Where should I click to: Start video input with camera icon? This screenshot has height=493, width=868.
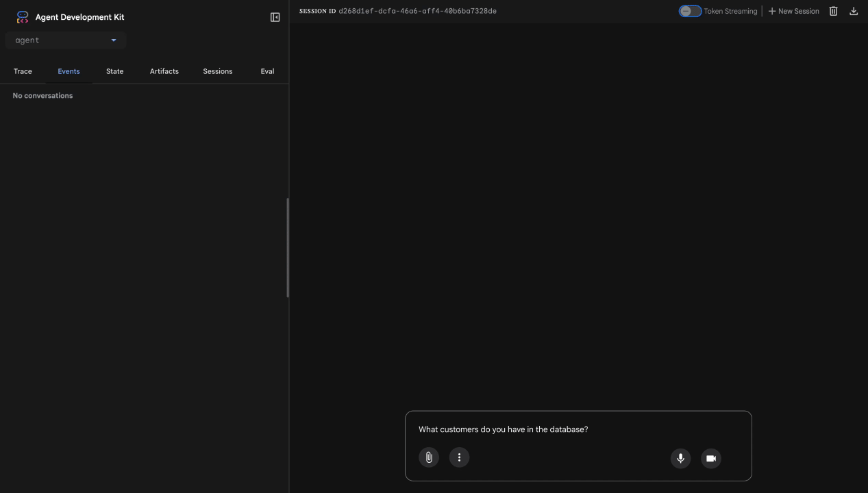[x=710, y=458]
